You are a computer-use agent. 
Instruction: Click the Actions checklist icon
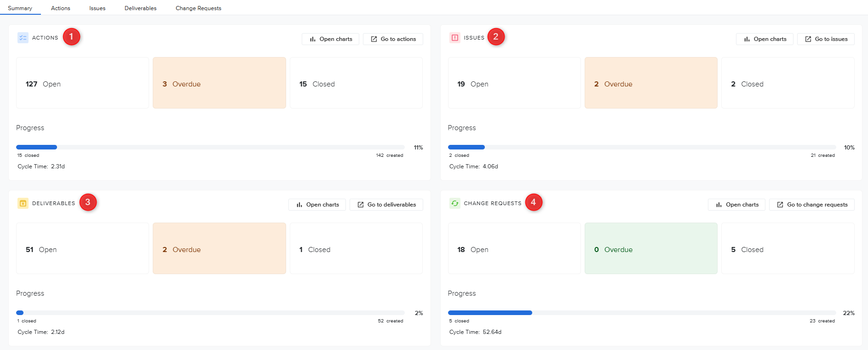(x=23, y=38)
